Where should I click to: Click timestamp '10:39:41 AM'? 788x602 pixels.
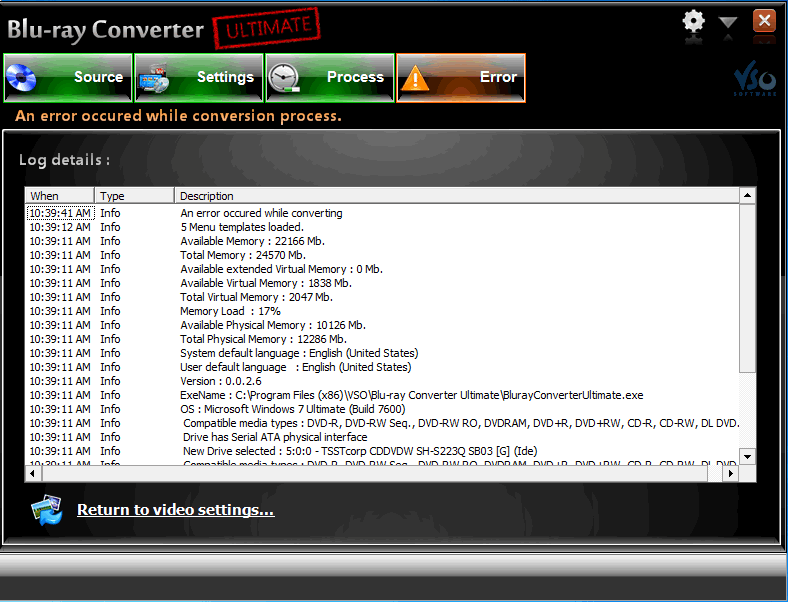[x=60, y=213]
